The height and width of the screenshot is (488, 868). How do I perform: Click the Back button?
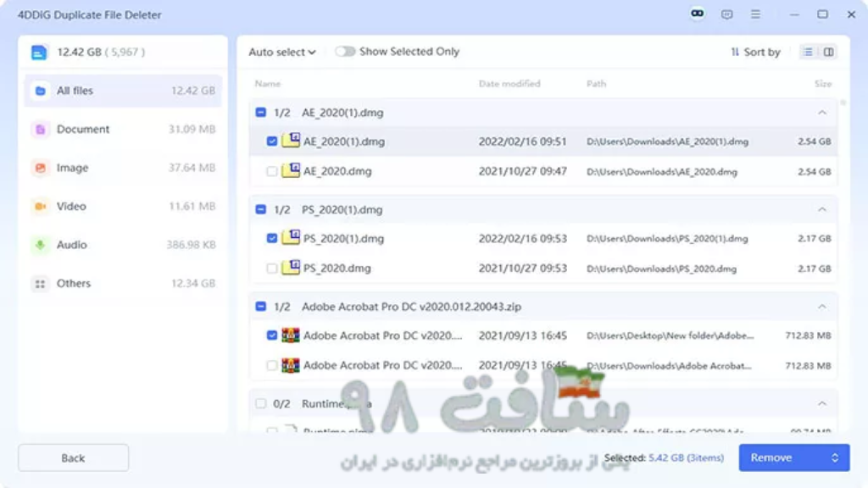coord(73,458)
